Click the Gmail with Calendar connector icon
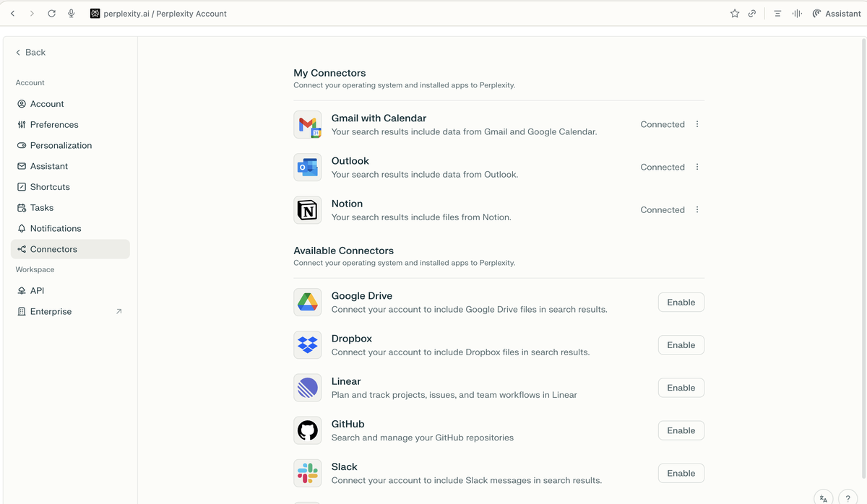867x504 pixels. (x=308, y=125)
